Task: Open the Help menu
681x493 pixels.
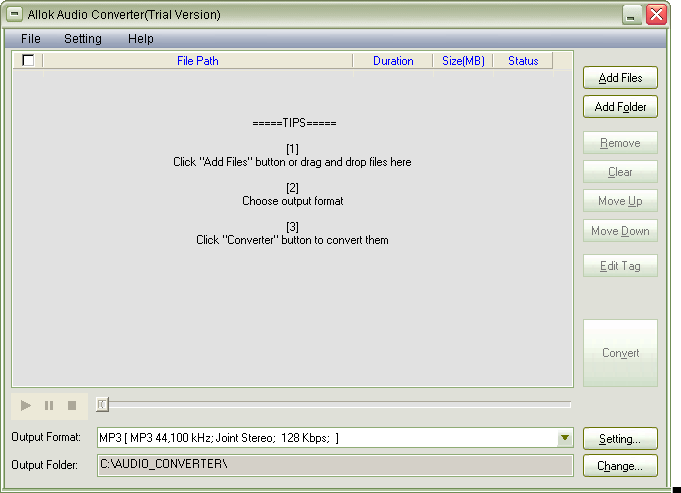Action: click(141, 39)
